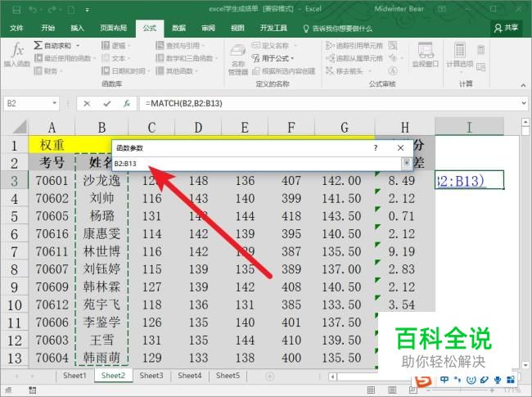Expand the formula bar
Image resolution: width=532 pixels, height=397 pixels.
(524, 103)
